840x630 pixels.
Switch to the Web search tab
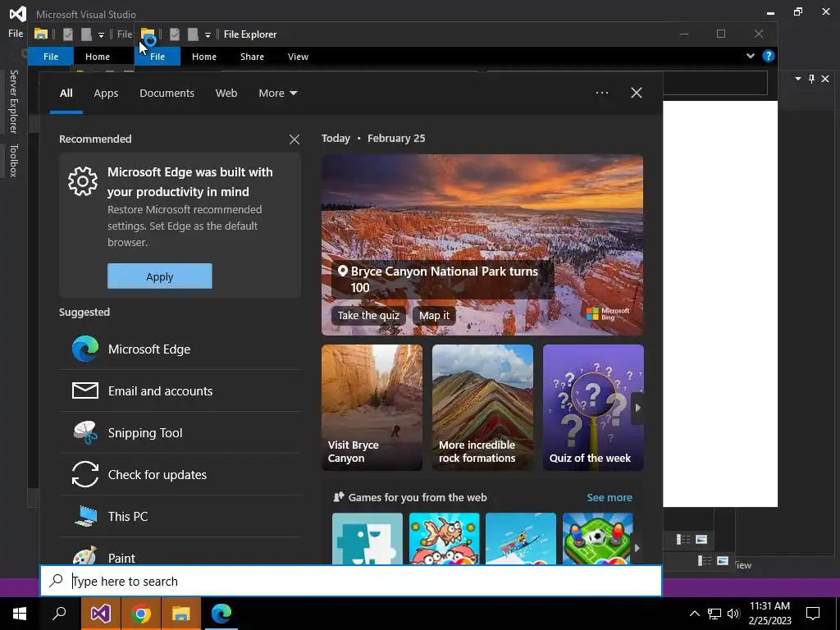(226, 94)
